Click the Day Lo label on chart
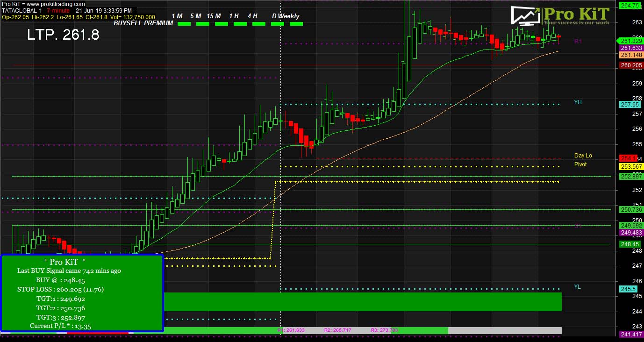Screen dimensions: 644x342 583,156
